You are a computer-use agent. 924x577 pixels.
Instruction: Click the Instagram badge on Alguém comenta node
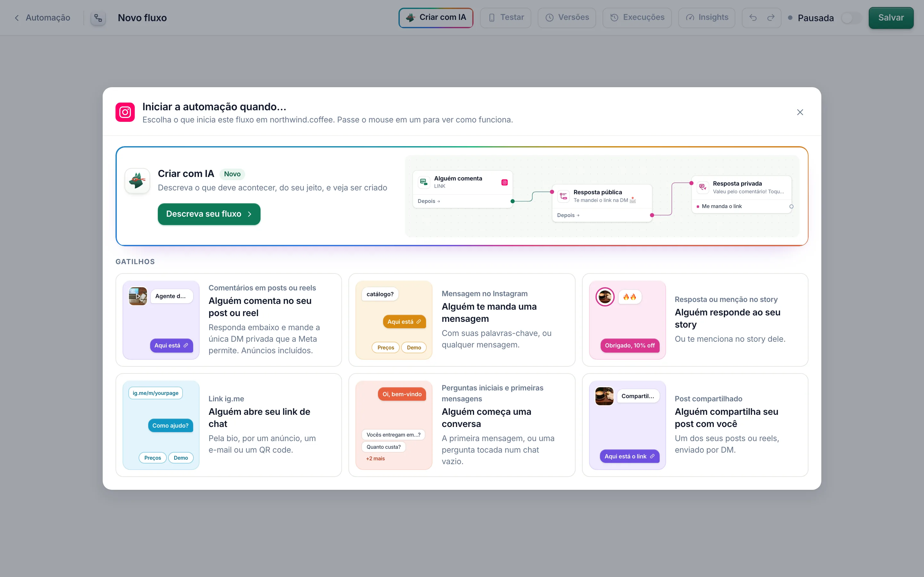(x=504, y=182)
